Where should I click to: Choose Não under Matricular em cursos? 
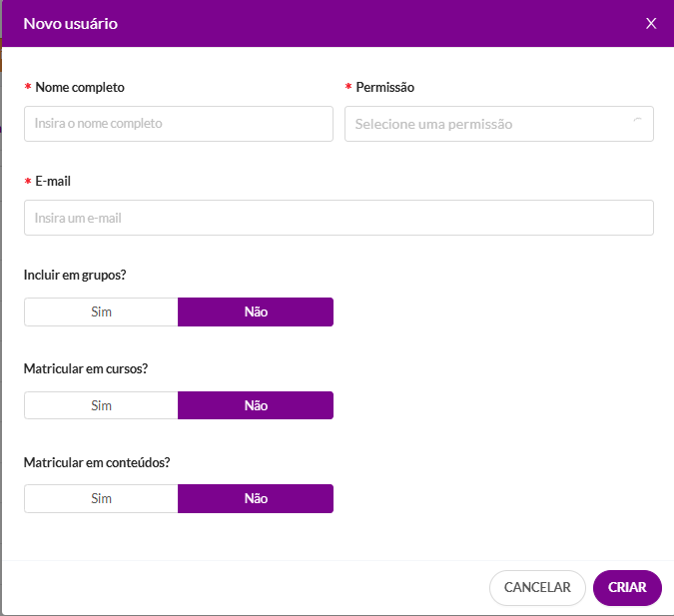[256, 405]
